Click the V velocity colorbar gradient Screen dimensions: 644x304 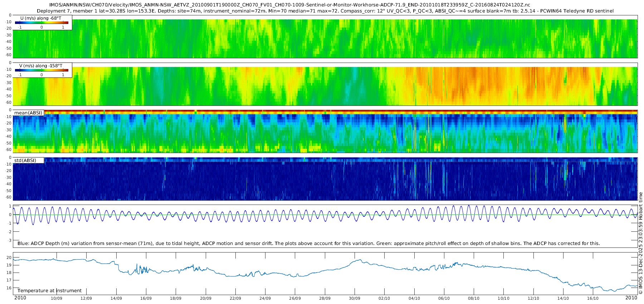[42, 70]
